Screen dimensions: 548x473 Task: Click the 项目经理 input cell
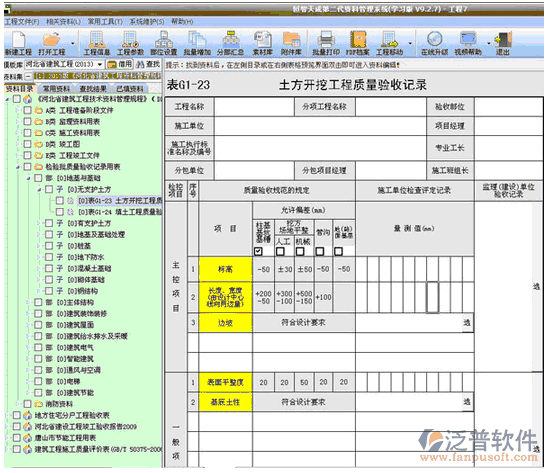point(509,126)
